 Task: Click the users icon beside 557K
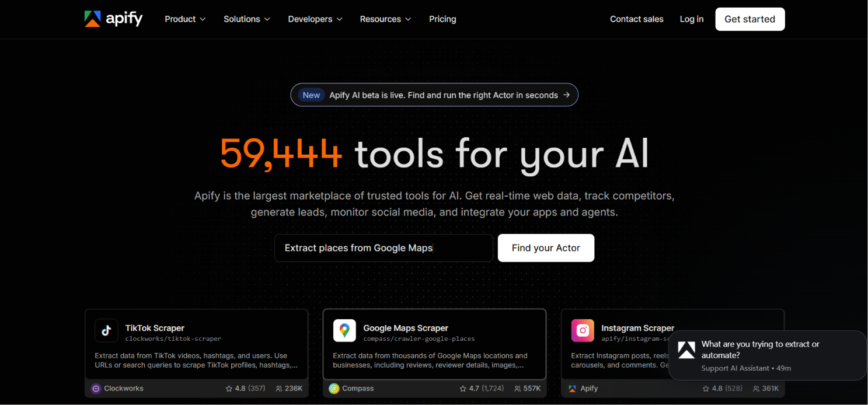(518, 389)
